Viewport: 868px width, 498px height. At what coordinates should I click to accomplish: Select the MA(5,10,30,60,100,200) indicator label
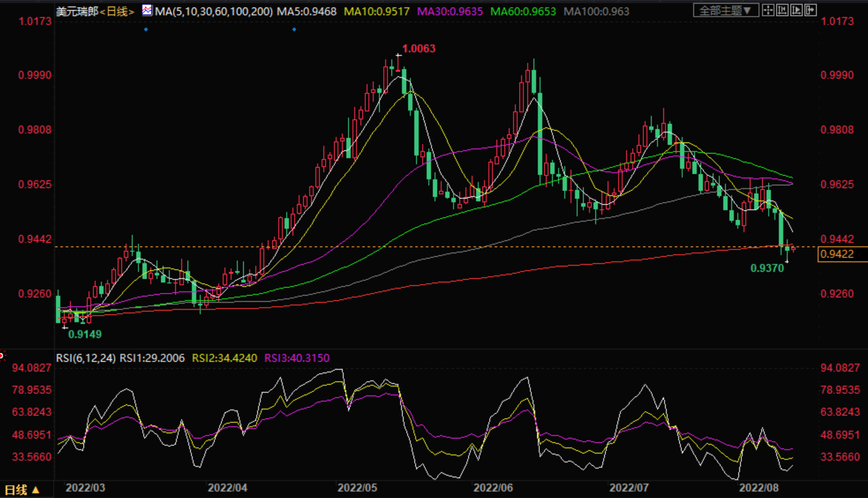214,12
